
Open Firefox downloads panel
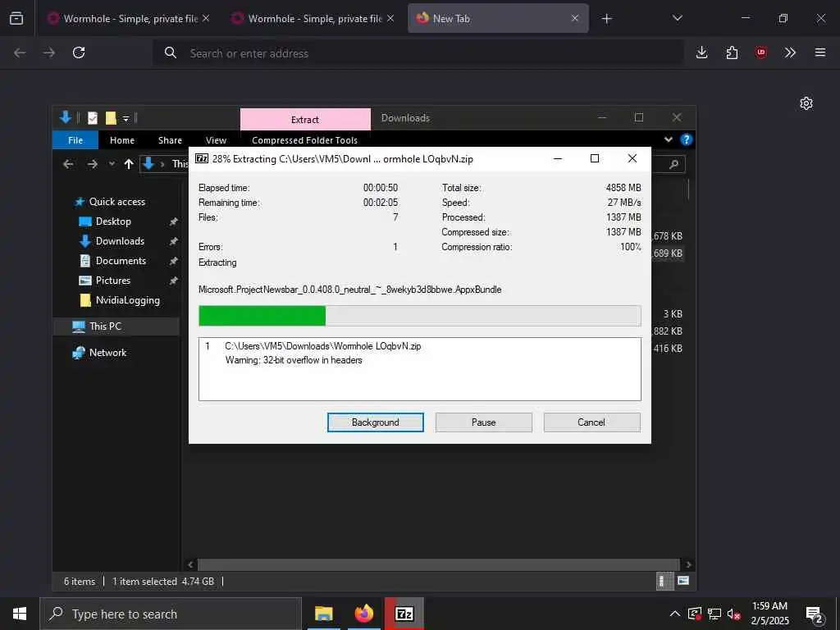[x=702, y=52]
